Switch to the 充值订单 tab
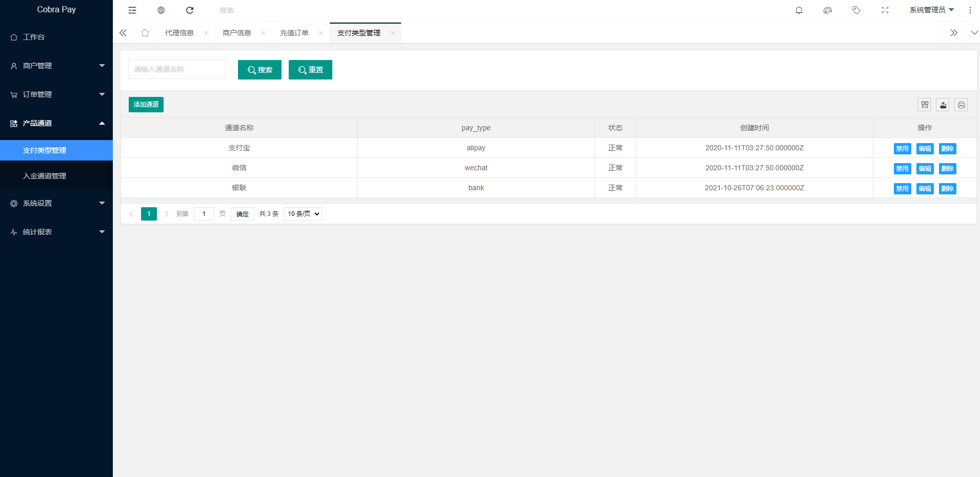This screenshot has height=477, width=980. 294,33
